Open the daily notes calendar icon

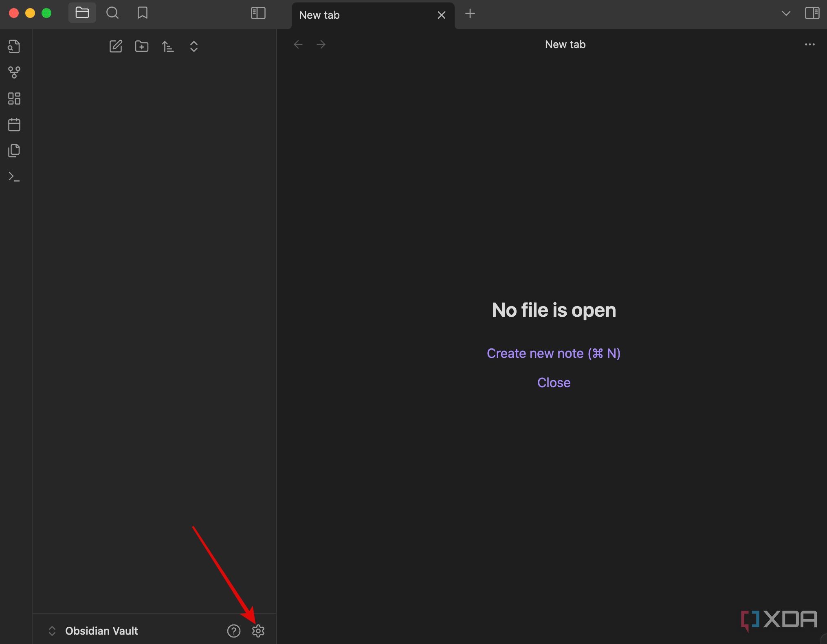coord(14,124)
